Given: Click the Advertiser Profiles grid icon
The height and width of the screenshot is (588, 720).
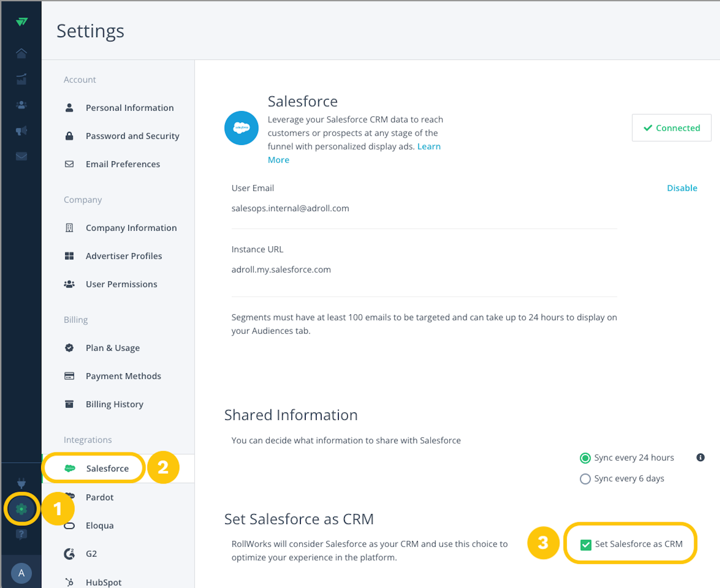Looking at the screenshot, I should (x=69, y=256).
